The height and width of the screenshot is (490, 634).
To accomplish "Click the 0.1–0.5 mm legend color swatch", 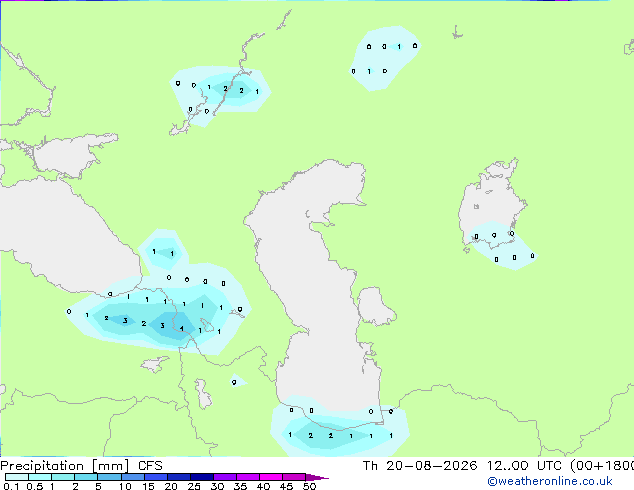I will pos(17,477).
